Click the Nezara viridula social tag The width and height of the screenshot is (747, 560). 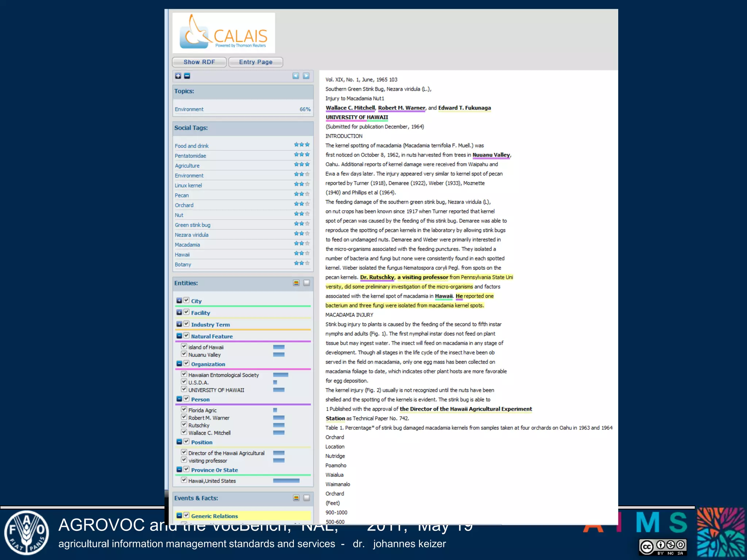pyautogui.click(x=191, y=235)
